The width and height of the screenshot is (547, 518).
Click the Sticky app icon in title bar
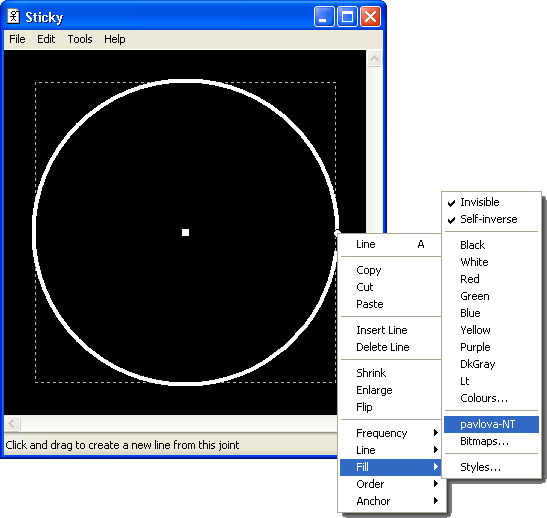14,16
